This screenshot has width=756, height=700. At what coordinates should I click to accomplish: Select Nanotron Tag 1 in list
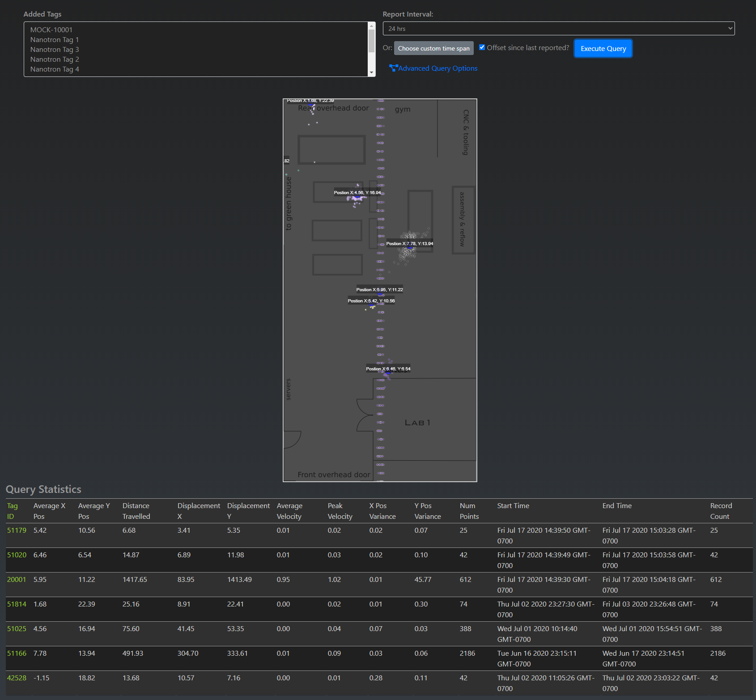(x=55, y=40)
